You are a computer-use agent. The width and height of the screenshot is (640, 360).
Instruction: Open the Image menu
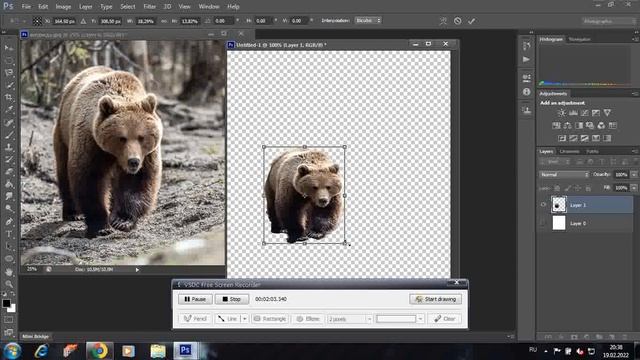pyautogui.click(x=63, y=7)
